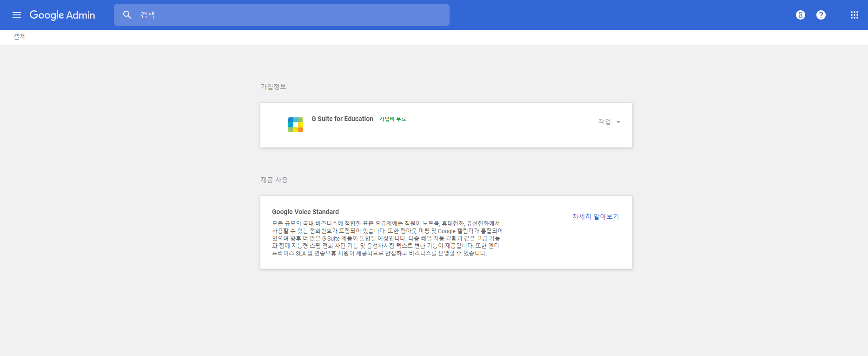868x356 pixels.
Task: Click the search magnifier icon
Action: [127, 15]
